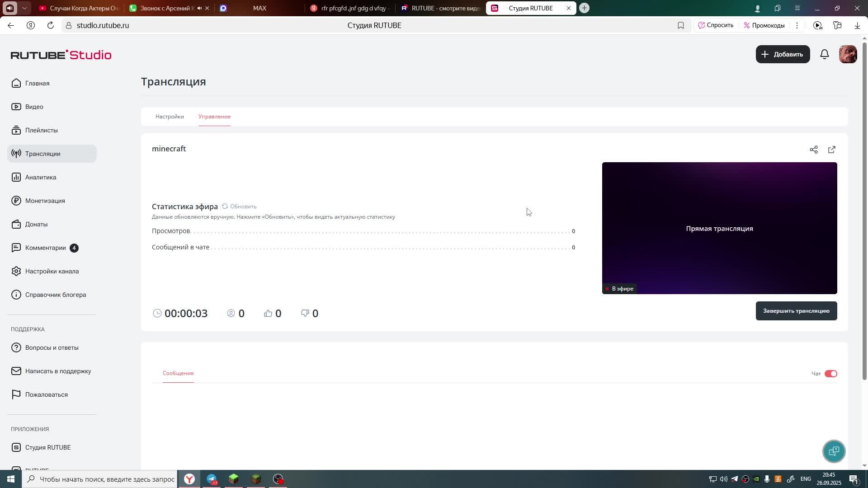Mute audio on the Звонок tab

[x=199, y=8]
